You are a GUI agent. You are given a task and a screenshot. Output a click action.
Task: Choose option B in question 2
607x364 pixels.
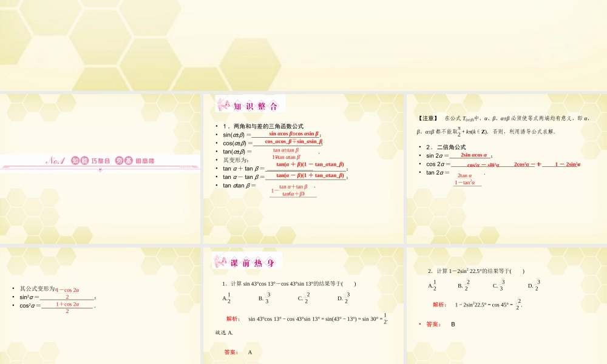click(x=464, y=286)
